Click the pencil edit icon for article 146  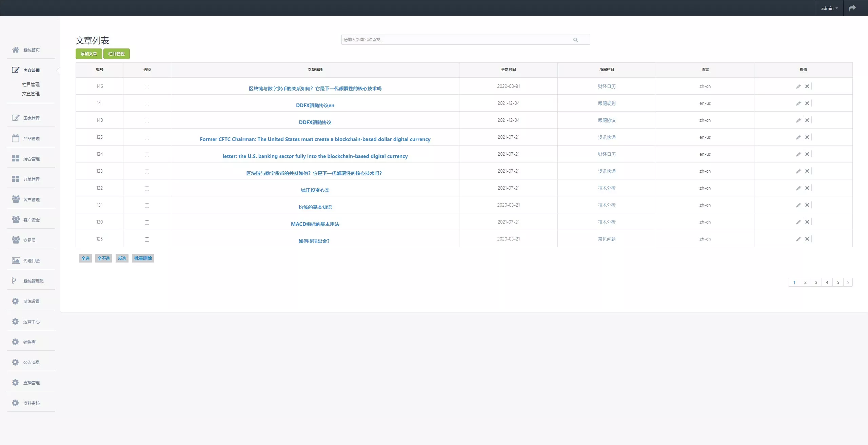pos(798,86)
